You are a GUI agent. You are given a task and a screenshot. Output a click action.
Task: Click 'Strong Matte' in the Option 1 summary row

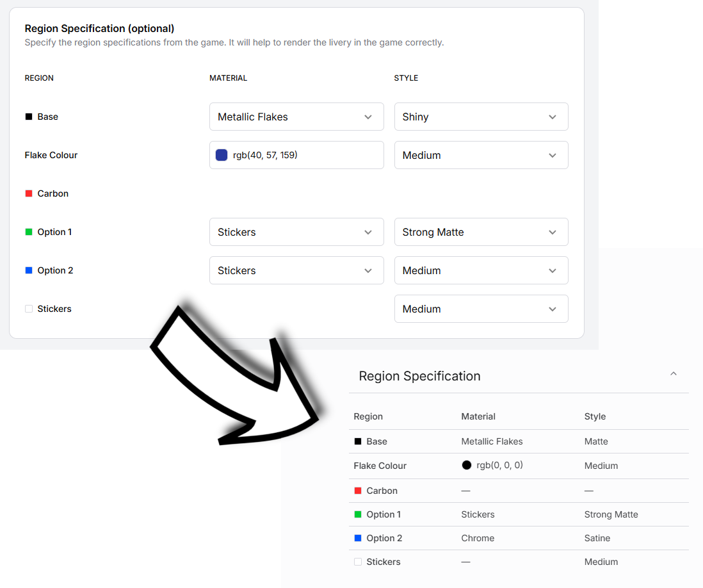pos(611,514)
